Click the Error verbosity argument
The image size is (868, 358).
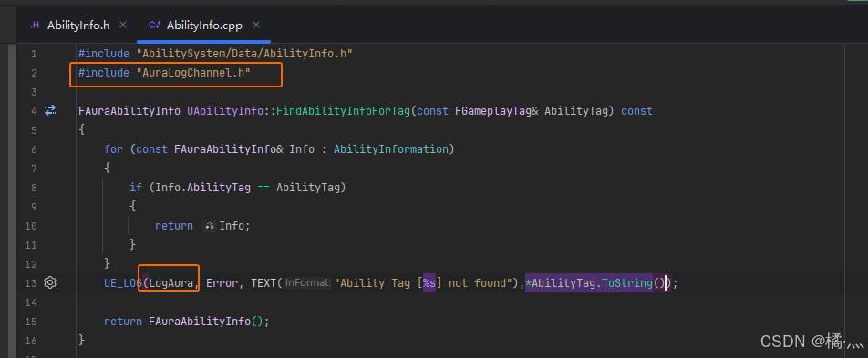coord(222,283)
